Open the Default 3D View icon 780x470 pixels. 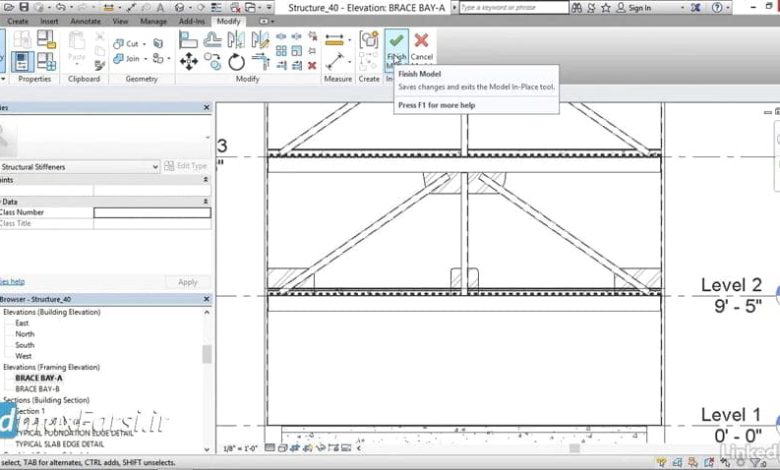click(180, 7)
